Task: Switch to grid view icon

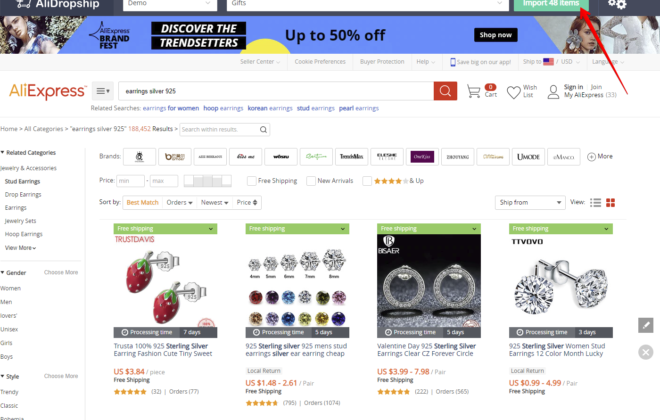Action: 610,203
